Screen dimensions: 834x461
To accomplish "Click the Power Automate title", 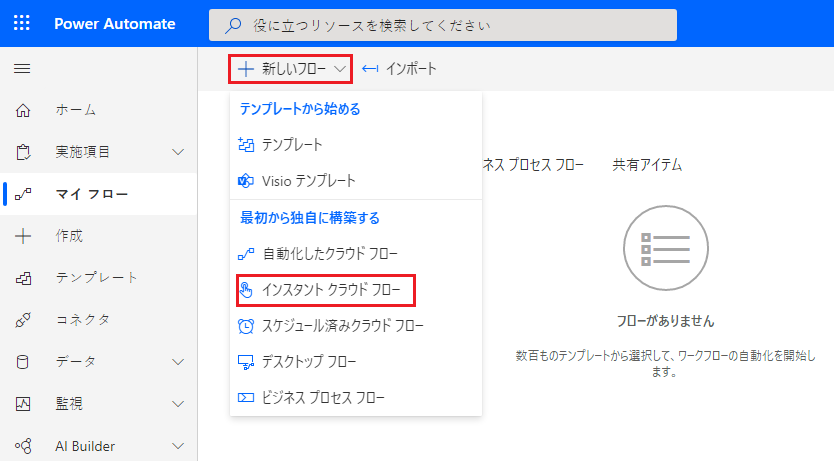I will pyautogui.click(x=114, y=24).
